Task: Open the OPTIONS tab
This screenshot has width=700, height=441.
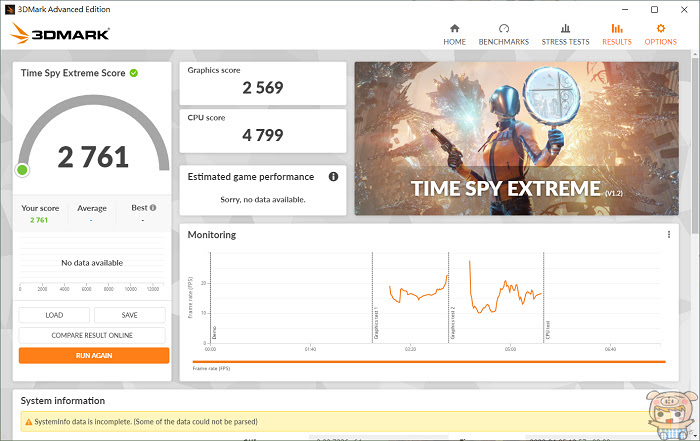Action: tap(660, 35)
